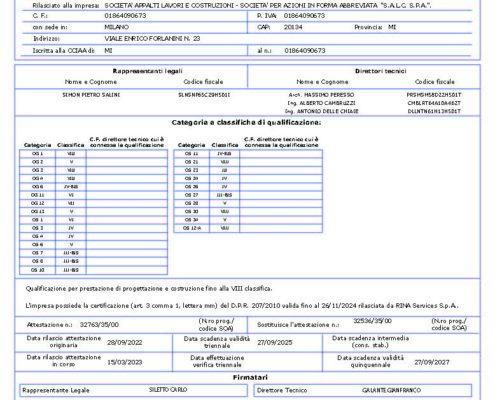Click the classification cell in the OS 27 row
Viewport: 495px width, 400px height.
click(x=224, y=195)
